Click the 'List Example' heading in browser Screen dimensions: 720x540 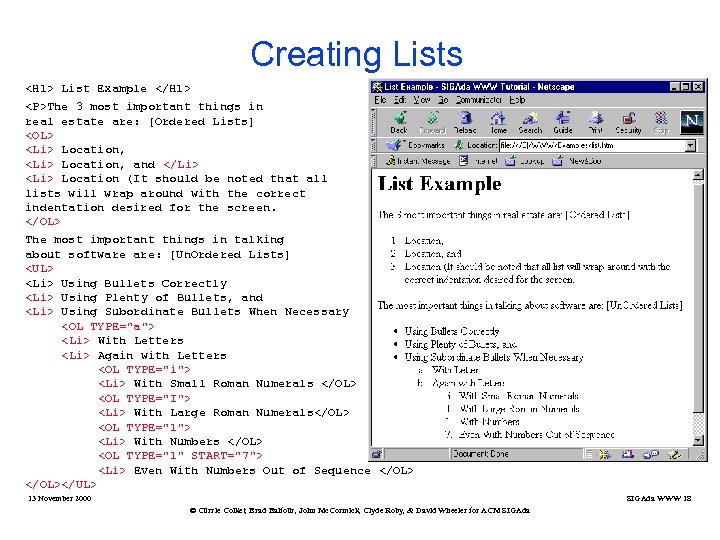coord(439,184)
